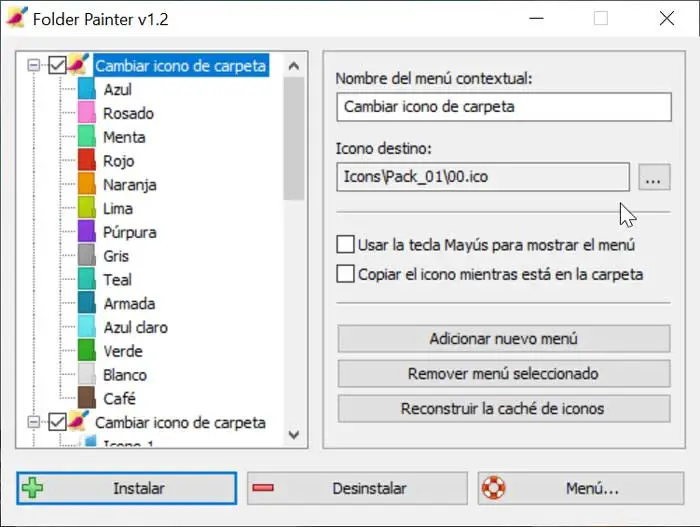This screenshot has height=527, width=700.
Task: Open the Menú... button
Action: coord(580,488)
